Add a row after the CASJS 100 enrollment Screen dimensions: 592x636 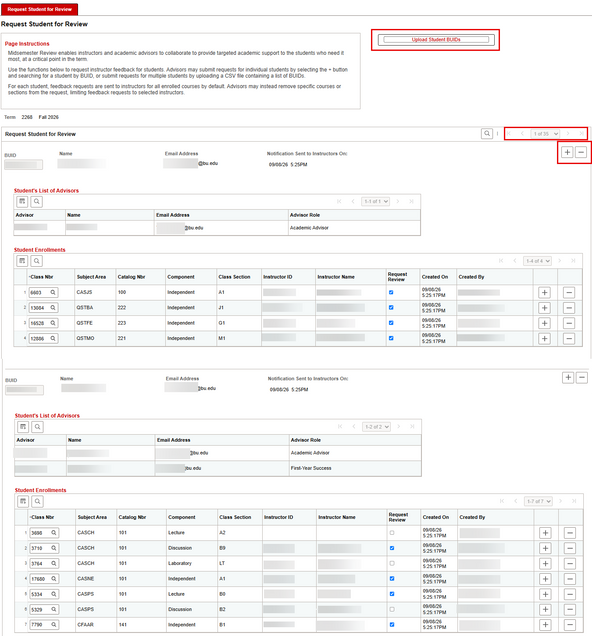(x=544, y=292)
